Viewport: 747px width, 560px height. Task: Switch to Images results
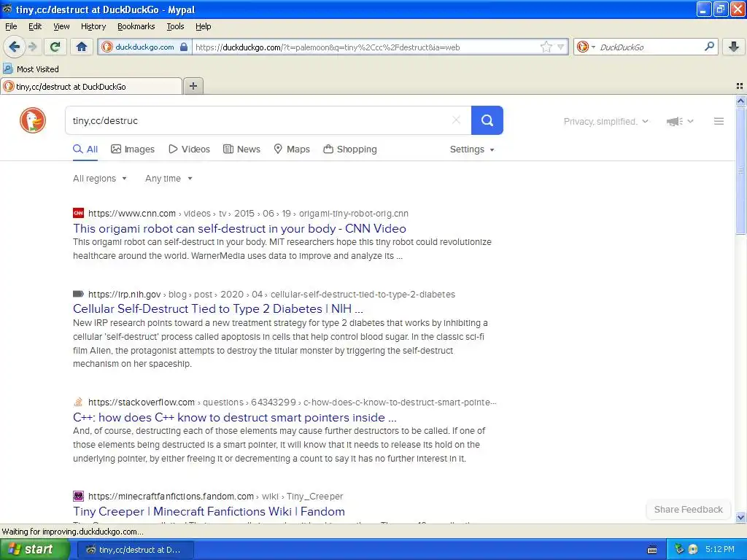point(133,149)
